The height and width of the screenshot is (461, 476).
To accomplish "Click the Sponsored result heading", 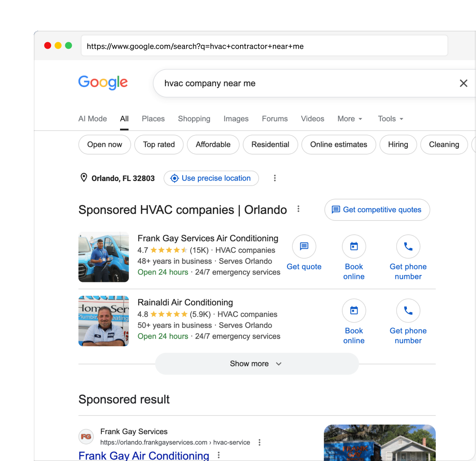I will pyautogui.click(x=124, y=399).
